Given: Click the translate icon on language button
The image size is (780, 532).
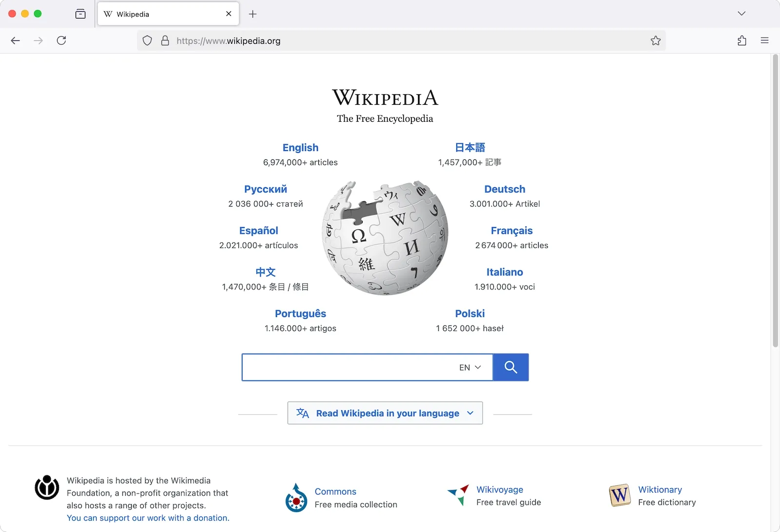Looking at the screenshot, I should pyautogui.click(x=303, y=413).
